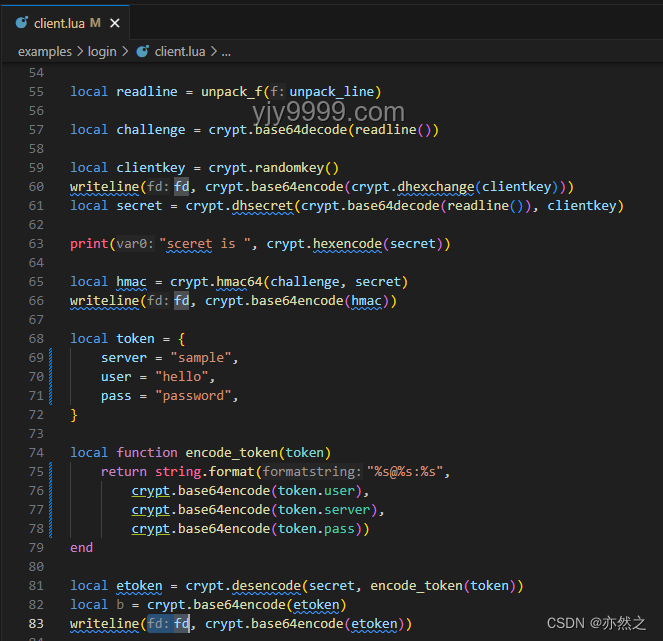Close the client.lua editor tab

coord(115,23)
